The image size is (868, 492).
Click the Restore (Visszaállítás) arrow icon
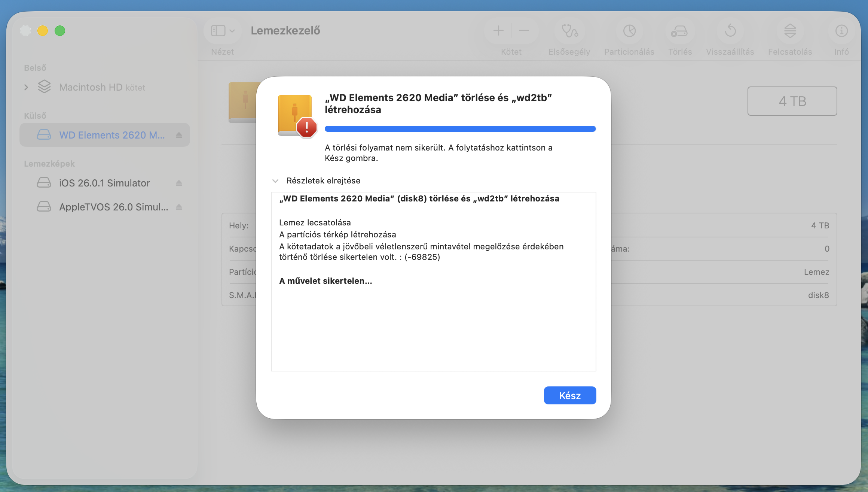(730, 31)
